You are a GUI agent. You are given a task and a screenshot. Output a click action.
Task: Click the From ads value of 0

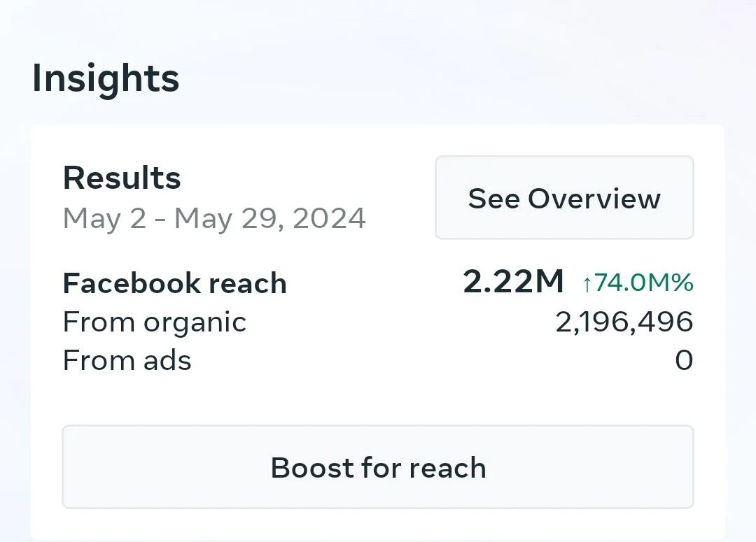click(684, 360)
